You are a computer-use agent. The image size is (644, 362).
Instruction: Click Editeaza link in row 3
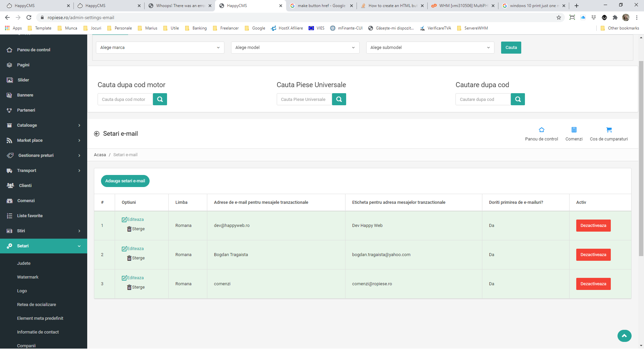click(133, 278)
